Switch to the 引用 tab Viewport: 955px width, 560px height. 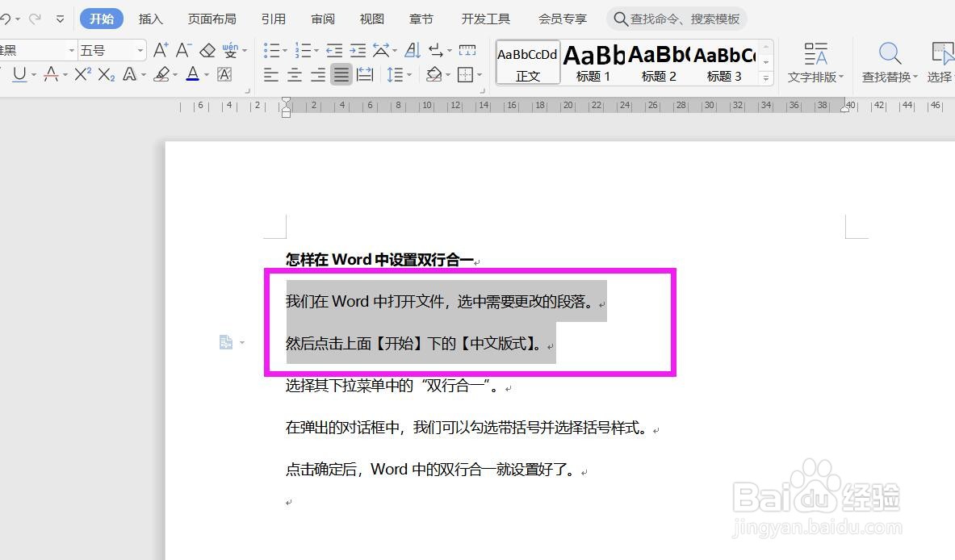[x=273, y=19]
